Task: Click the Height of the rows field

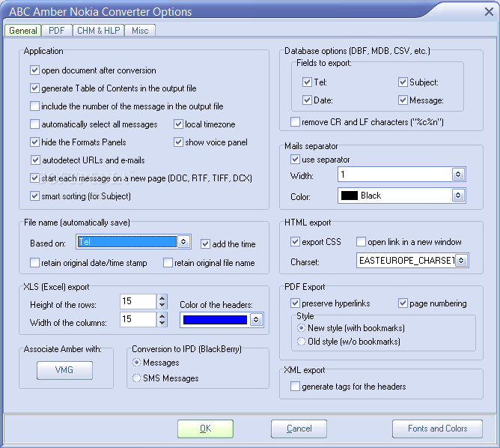Action: pyautogui.click(x=138, y=301)
